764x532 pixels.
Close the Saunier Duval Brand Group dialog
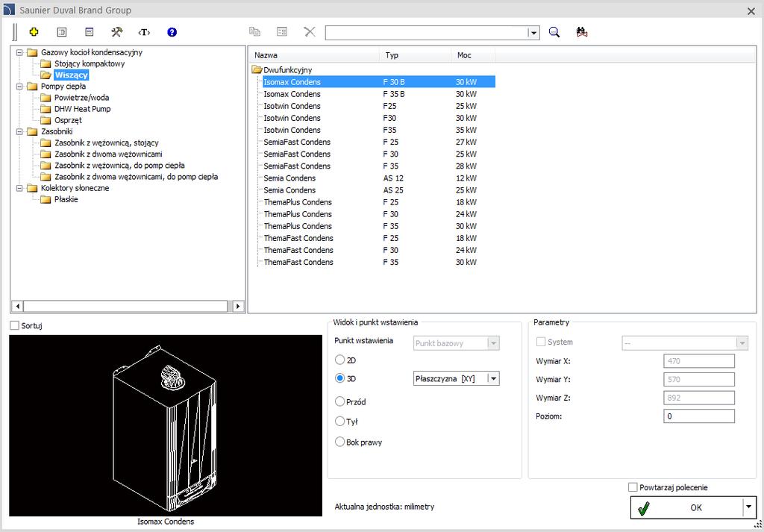pyautogui.click(x=751, y=10)
